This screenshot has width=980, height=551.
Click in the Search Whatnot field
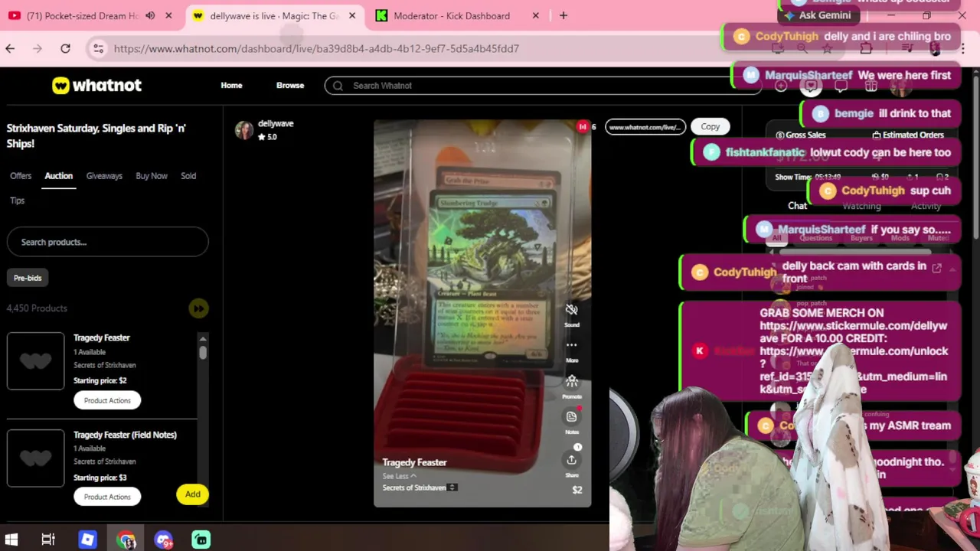[x=542, y=86]
